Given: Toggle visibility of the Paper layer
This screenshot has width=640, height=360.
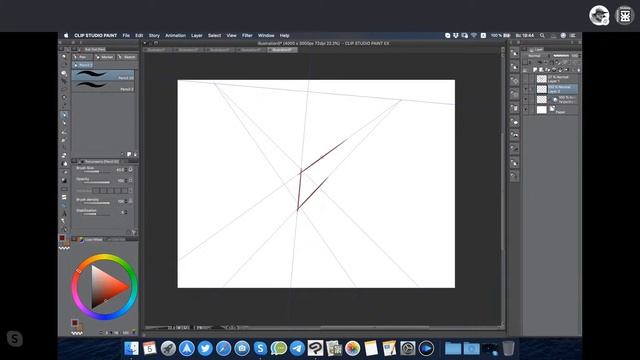Looking at the screenshot, I should coord(526,109).
